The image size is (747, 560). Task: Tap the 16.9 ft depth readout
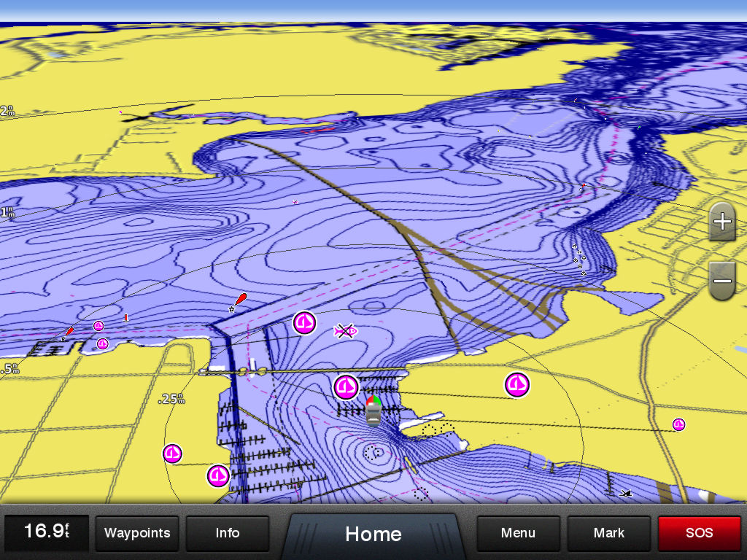coord(47,532)
